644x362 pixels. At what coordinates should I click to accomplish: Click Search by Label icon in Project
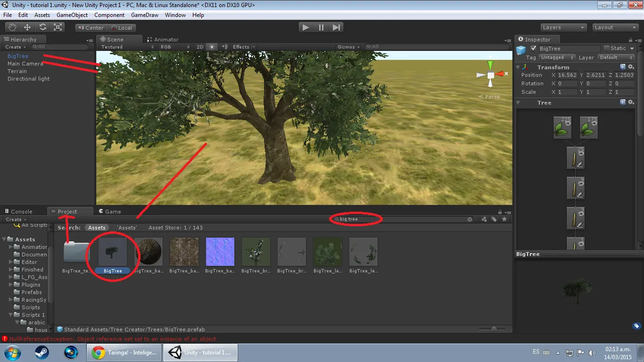click(494, 219)
